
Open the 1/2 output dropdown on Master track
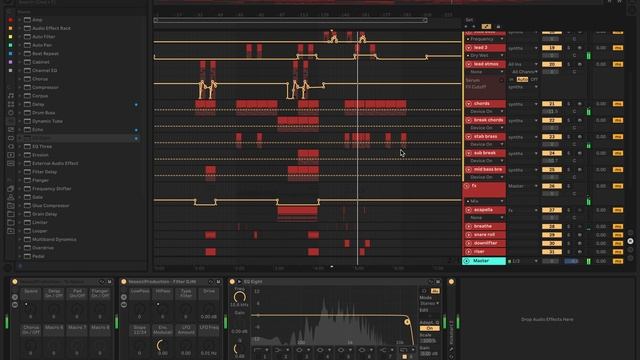[x=523, y=261]
